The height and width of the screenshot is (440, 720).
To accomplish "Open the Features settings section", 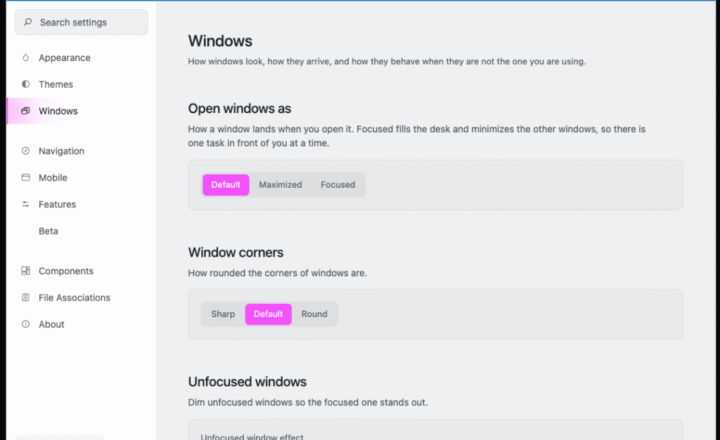I will point(81,204).
